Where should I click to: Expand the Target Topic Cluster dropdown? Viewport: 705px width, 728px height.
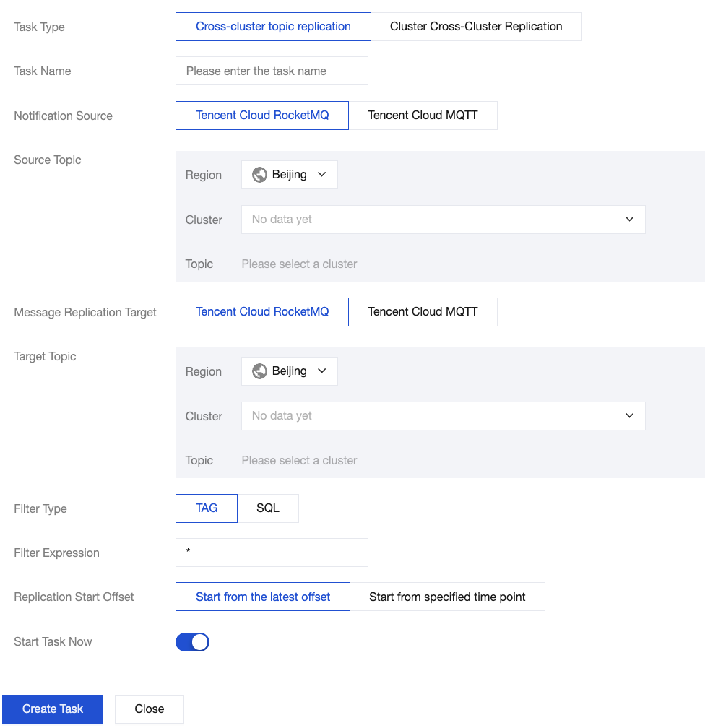pos(443,416)
